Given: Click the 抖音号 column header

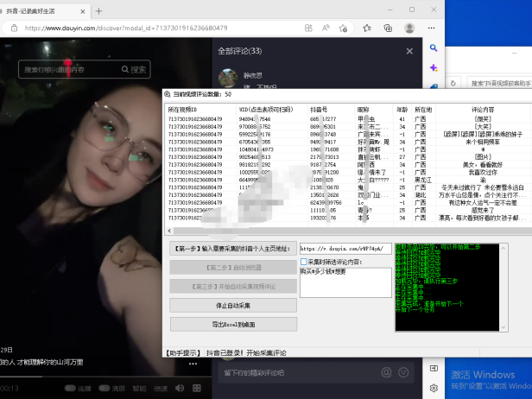Looking at the screenshot, I should click(x=331, y=110).
